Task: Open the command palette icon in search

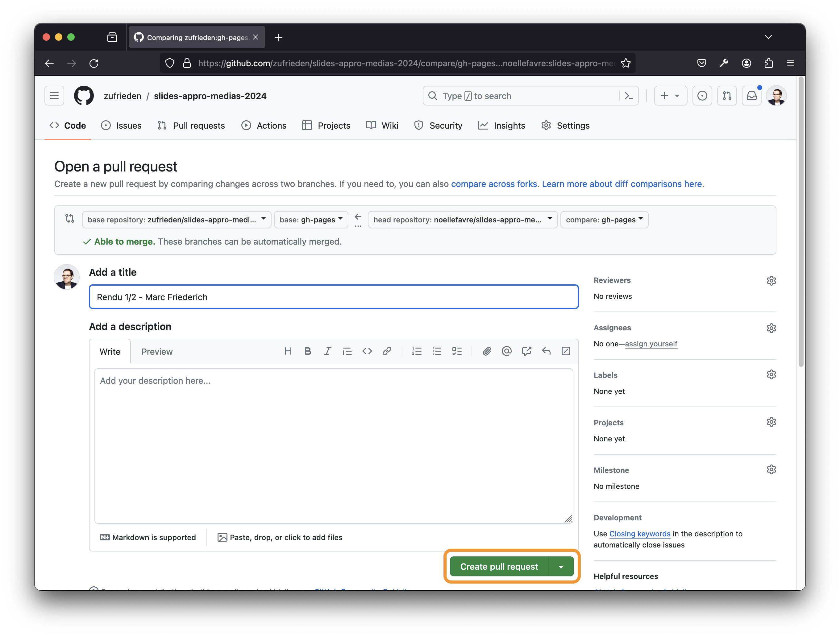Action: tap(629, 96)
